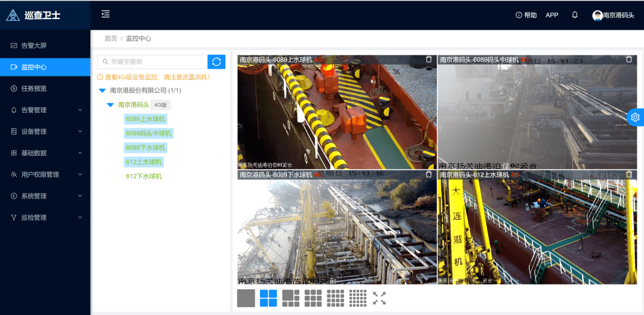Click the notification bell icon
Viewport: 644px width, 315px height.
tap(575, 15)
